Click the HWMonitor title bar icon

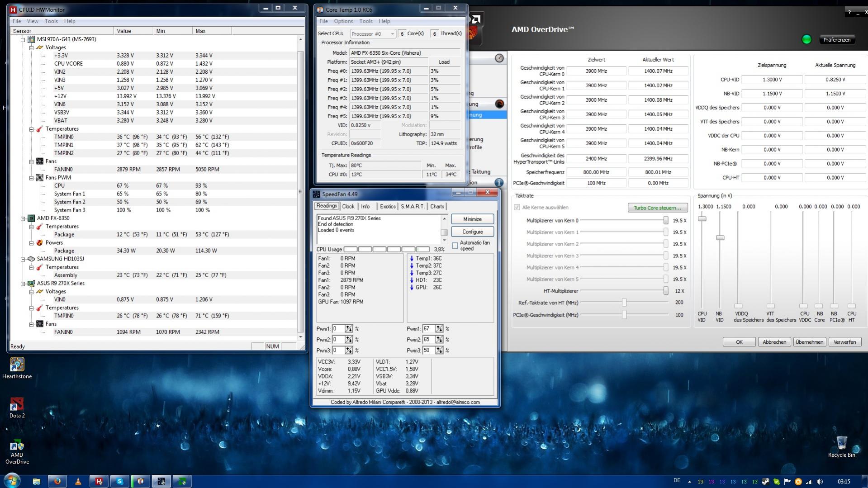[13, 9]
